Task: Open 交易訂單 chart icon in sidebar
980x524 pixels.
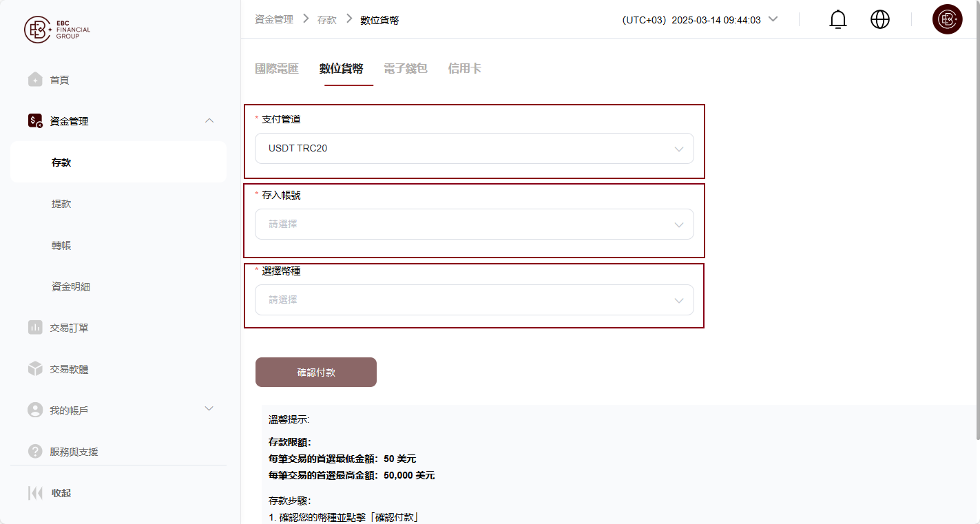Action: (x=35, y=327)
